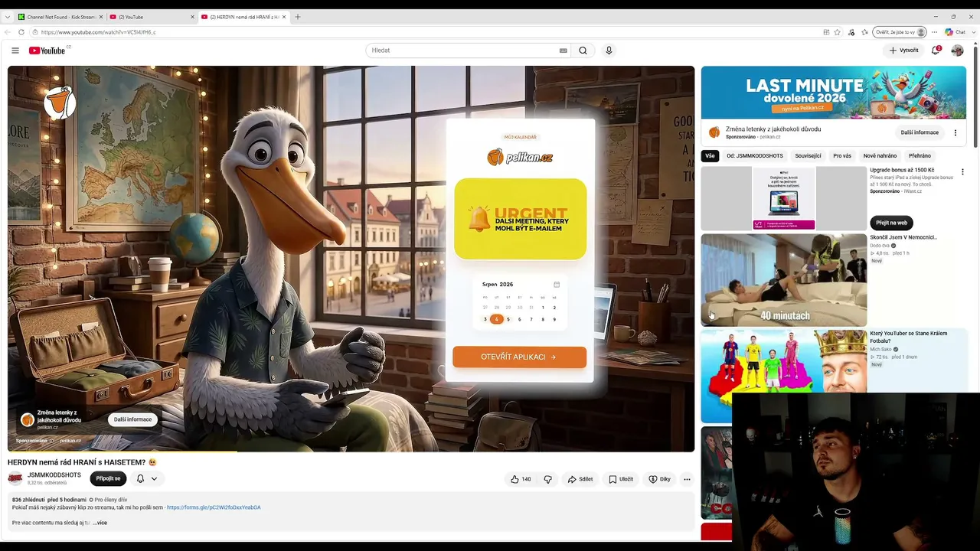Click OTEVŘÍT APLIKACI orange button in ad
Viewport: 980px width, 551px height.
tap(519, 357)
